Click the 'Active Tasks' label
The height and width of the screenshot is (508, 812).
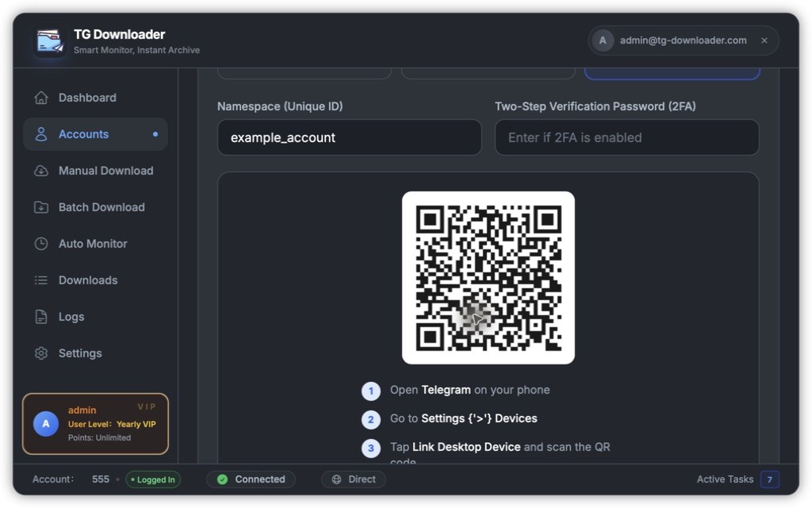725,479
